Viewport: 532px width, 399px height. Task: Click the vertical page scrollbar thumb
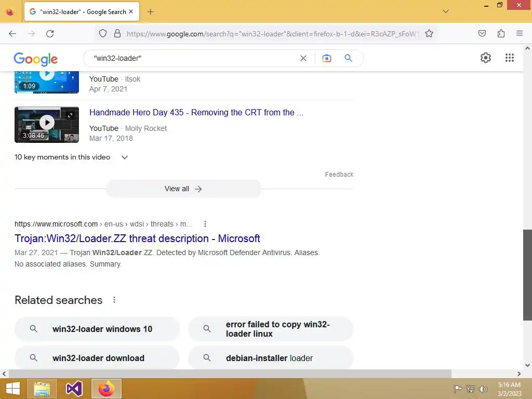tap(527, 275)
